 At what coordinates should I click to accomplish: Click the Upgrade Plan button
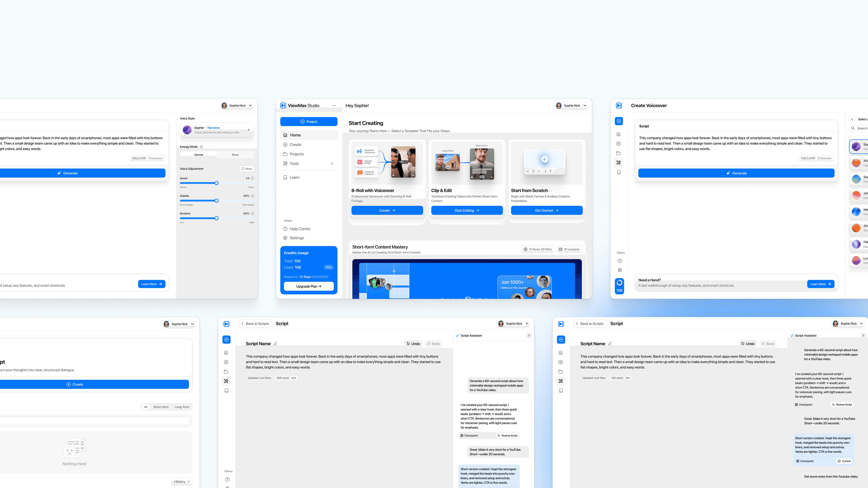pyautogui.click(x=309, y=286)
